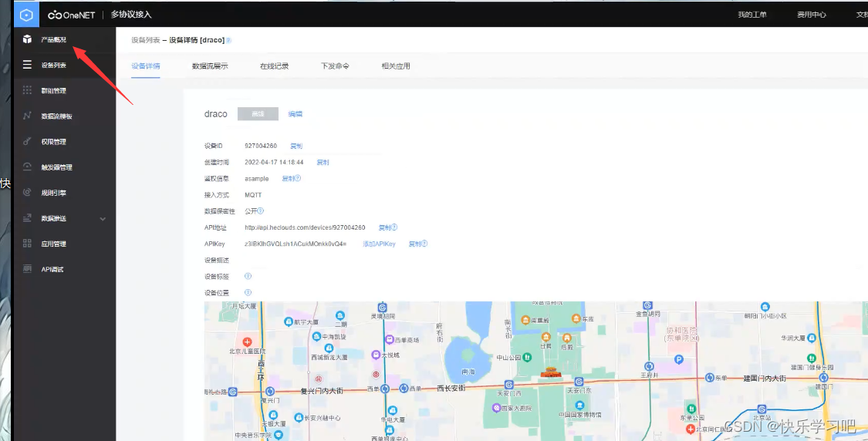This screenshot has height=441, width=868.
Task: Open 规则引擎 icon in sidebar
Action: (27, 193)
